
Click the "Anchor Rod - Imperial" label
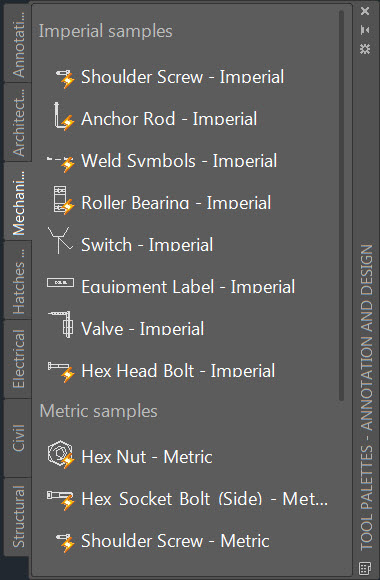tap(169, 119)
